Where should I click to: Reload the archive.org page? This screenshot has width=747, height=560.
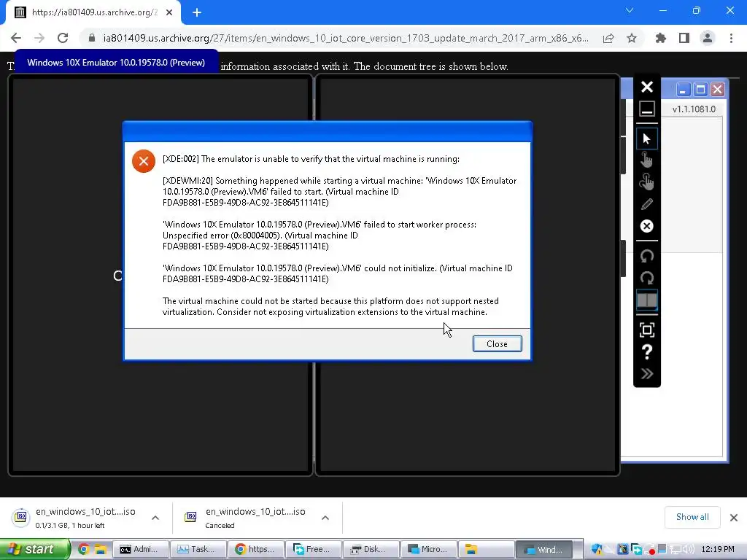tap(63, 38)
